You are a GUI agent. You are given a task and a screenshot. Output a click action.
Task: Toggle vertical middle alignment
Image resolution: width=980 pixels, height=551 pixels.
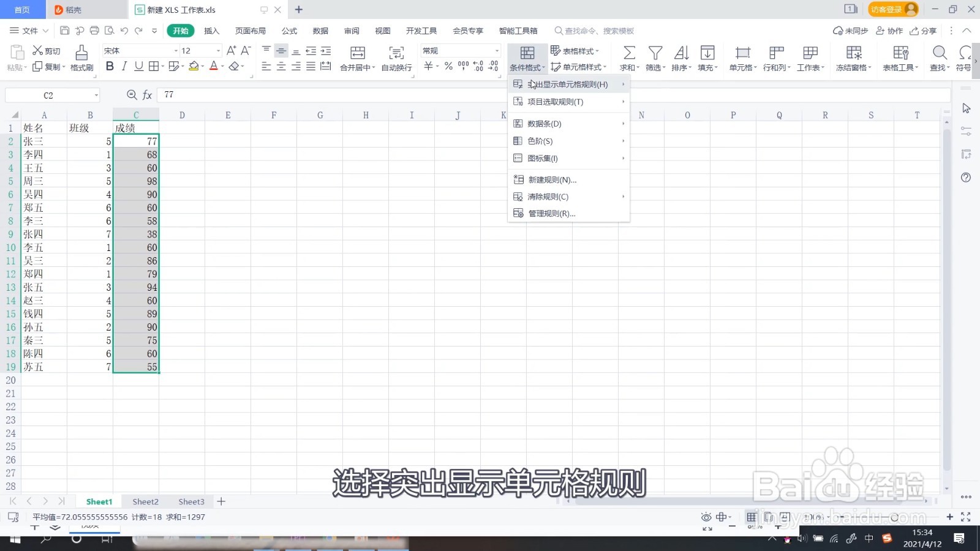[x=281, y=51]
